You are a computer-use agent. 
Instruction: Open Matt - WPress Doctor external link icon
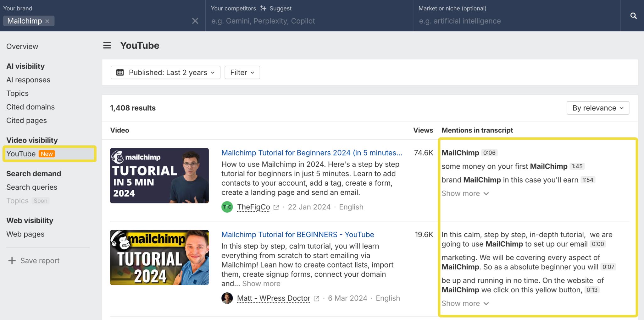(x=316, y=298)
